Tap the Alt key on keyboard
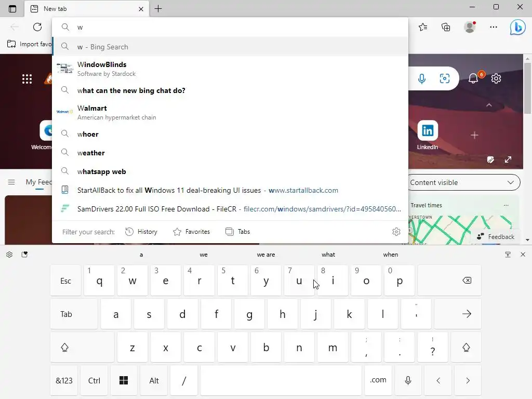 [x=154, y=380]
